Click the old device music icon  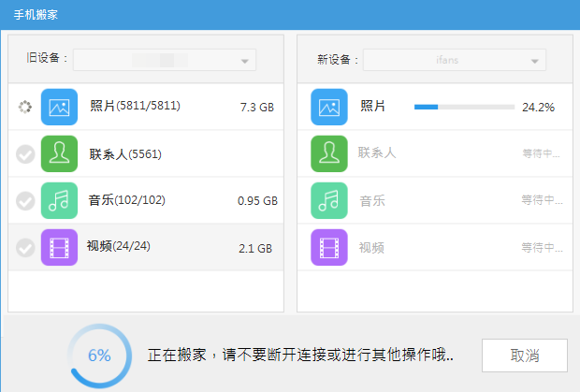click(x=59, y=200)
